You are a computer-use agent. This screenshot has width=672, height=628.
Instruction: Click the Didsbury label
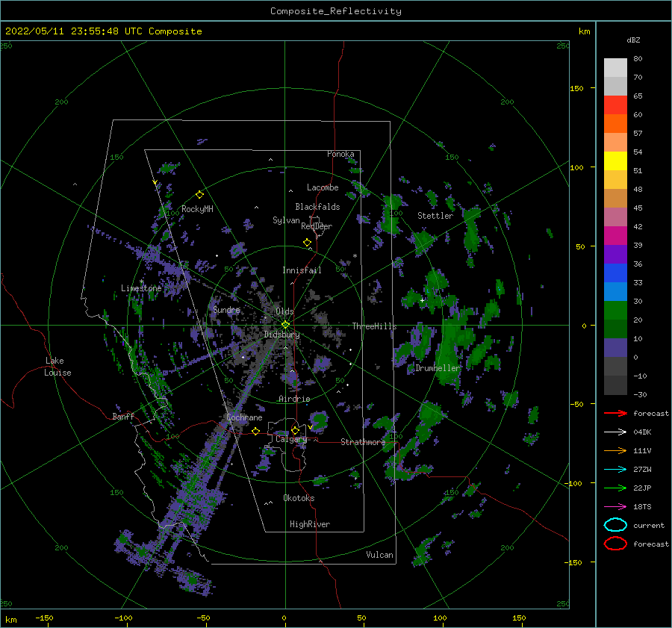(282, 335)
